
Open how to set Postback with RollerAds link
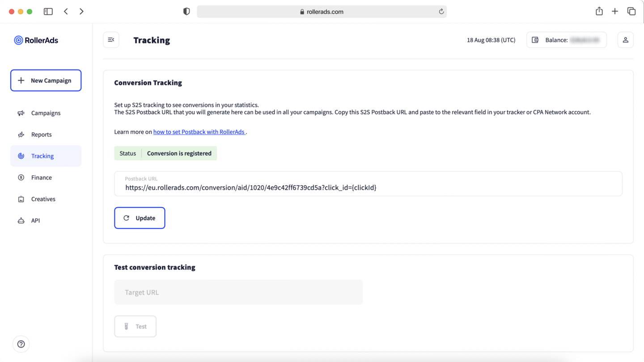[199, 132]
